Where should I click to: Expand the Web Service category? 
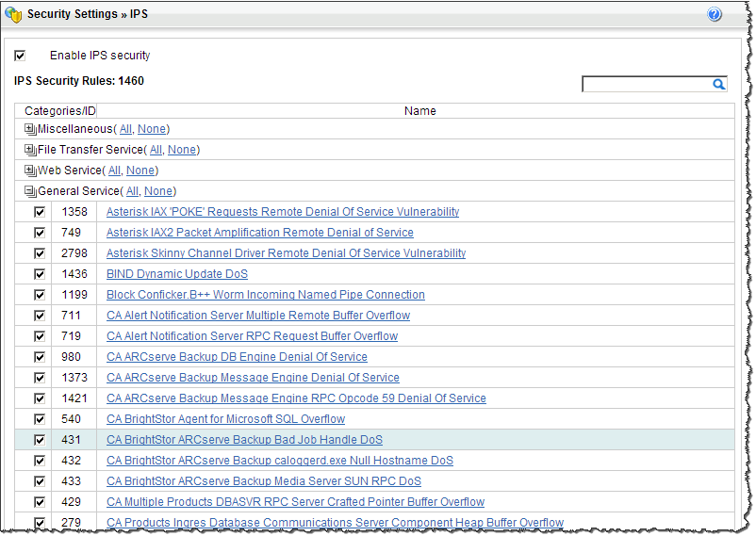click(30, 171)
